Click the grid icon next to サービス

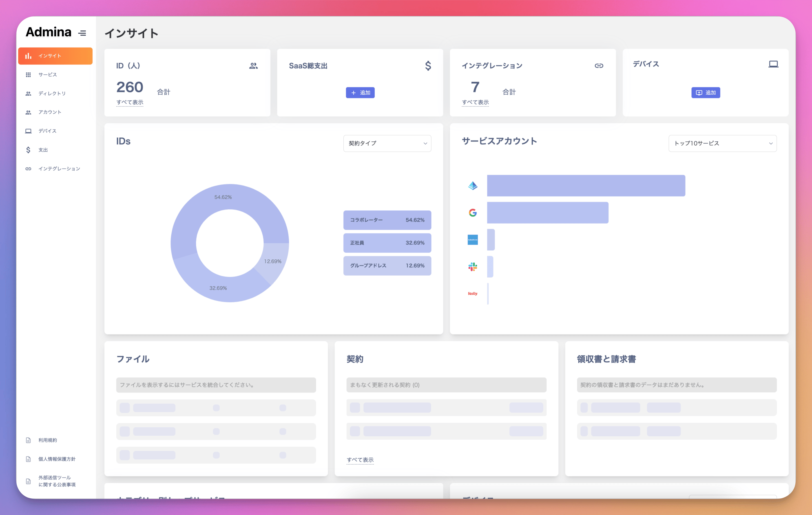[28, 75]
